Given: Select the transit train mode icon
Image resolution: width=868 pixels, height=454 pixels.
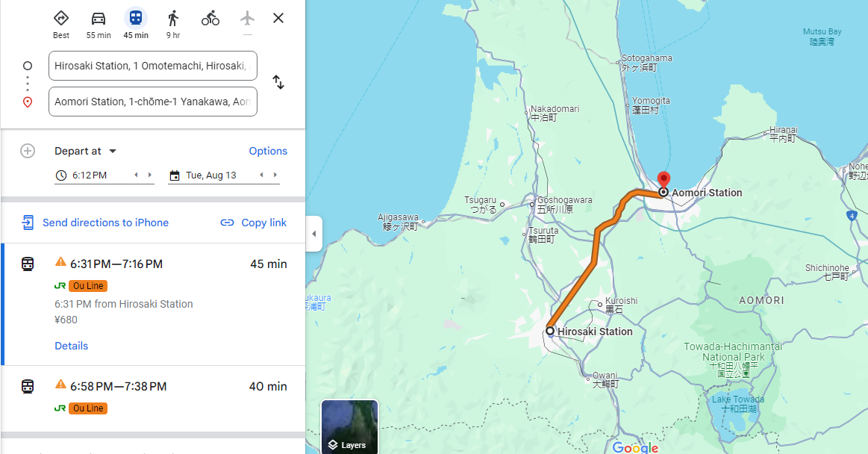Looking at the screenshot, I should click(136, 18).
